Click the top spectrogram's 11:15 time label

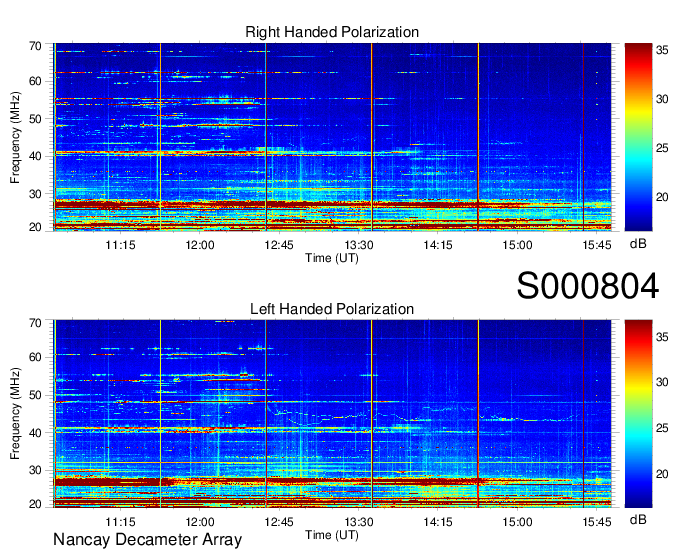pos(120,245)
